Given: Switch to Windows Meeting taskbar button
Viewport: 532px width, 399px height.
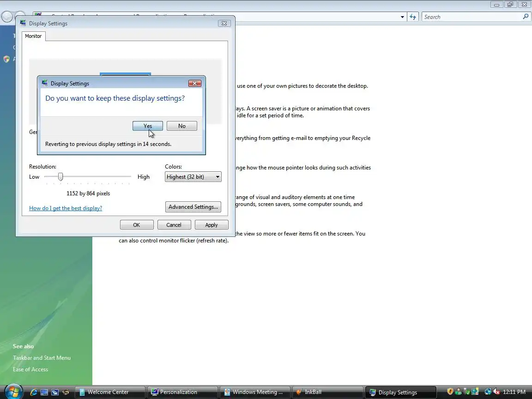Looking at the screenshot, I should 255,392.
